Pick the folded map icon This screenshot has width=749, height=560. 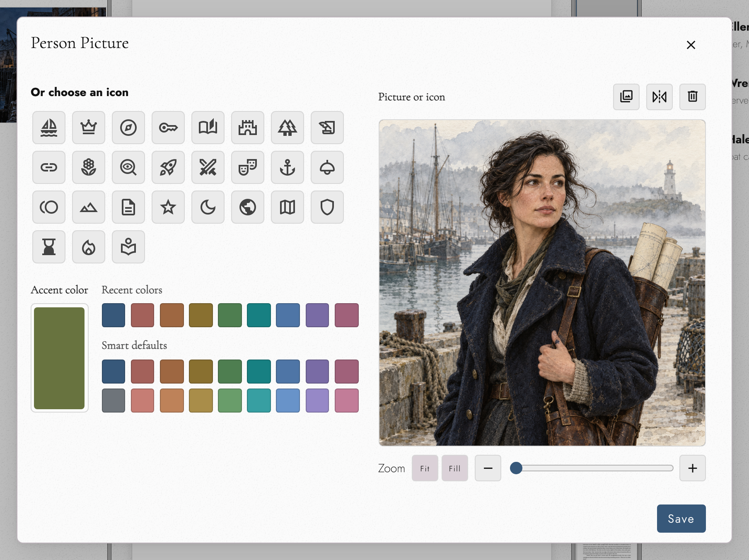coord(288,207)
